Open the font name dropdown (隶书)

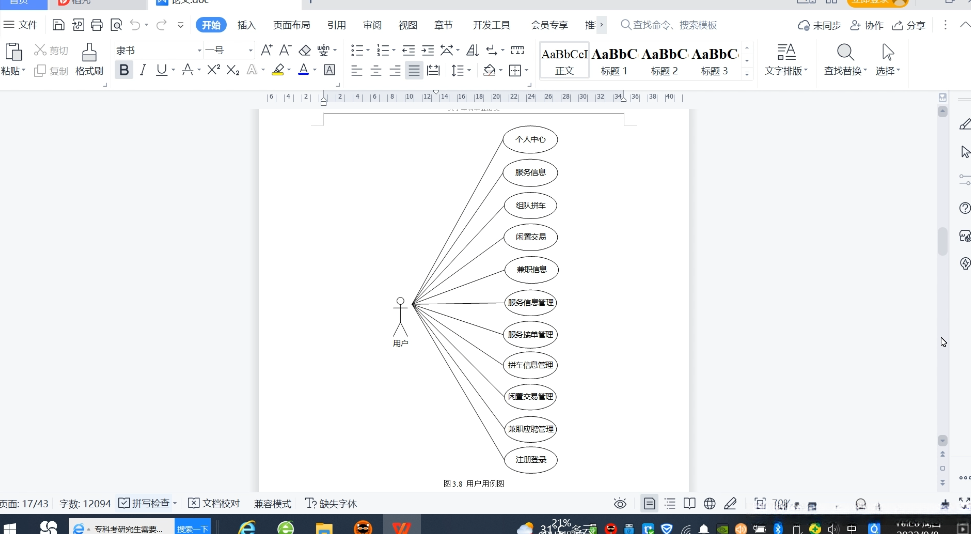[x=199, y=50]
